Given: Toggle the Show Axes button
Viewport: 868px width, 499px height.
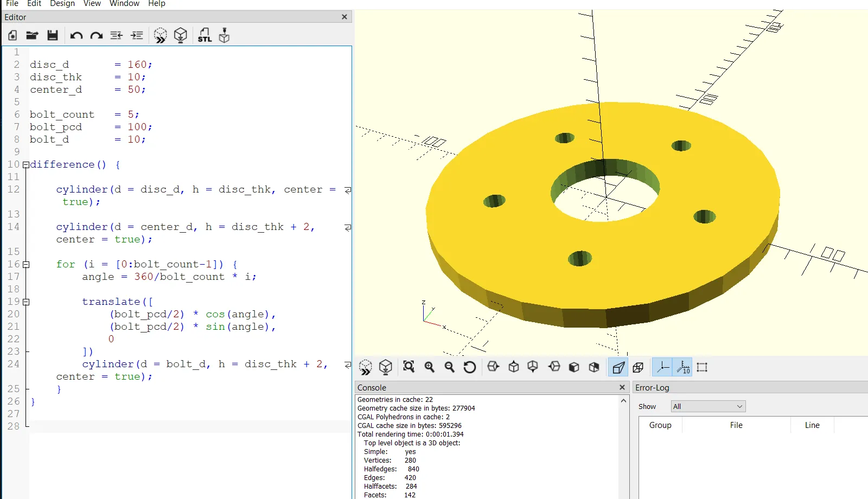Looking at the screenshot, I should (x=662, y=367).
